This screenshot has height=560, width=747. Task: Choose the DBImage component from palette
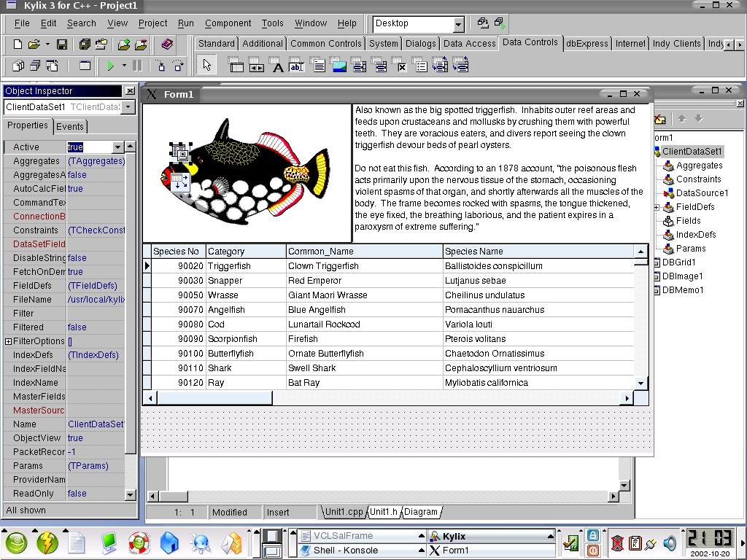click(339, 66)
